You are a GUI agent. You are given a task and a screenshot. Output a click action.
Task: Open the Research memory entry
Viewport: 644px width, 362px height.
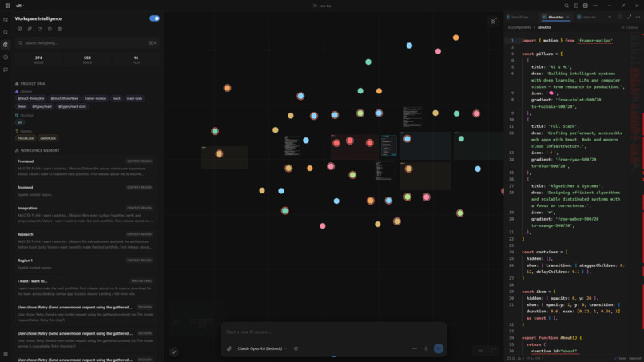85,241
